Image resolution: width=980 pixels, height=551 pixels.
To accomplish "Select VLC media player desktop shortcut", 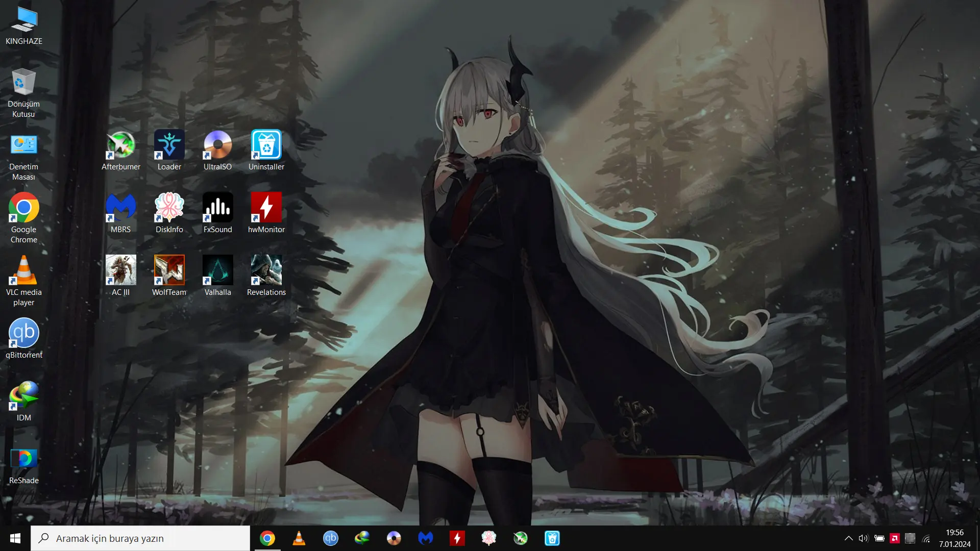I will tap(23, 281).
